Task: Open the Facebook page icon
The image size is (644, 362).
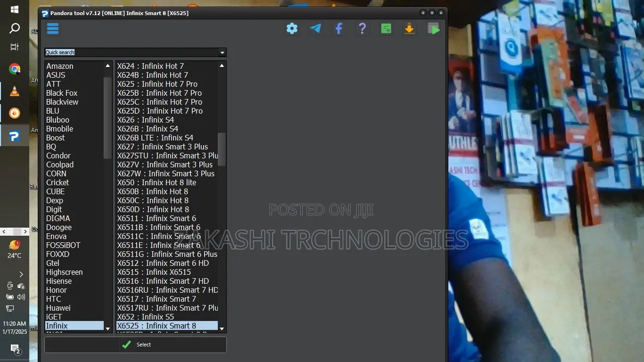Action: [339, 29]
